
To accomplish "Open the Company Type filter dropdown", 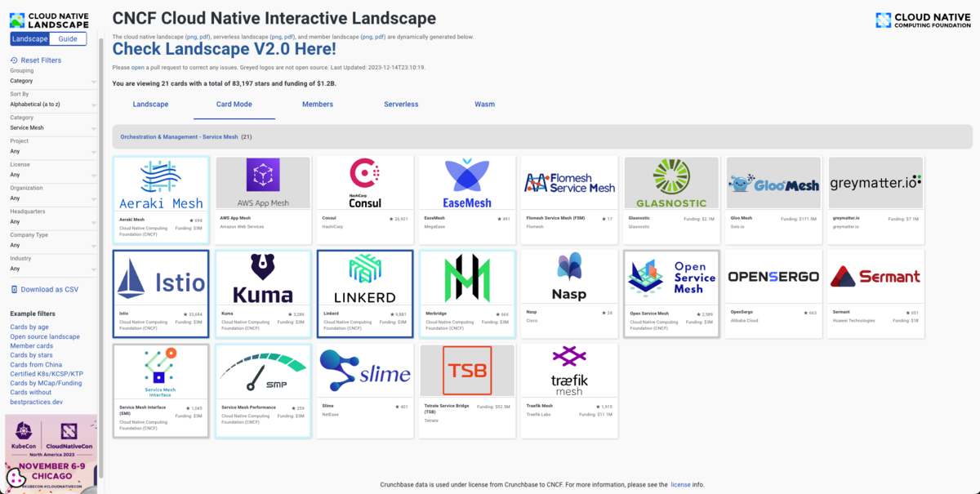I will click(53, 245).
